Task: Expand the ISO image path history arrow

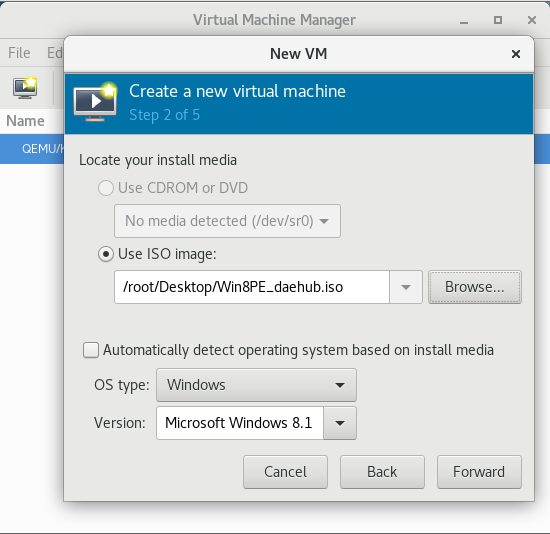Action: click(406, 287)
